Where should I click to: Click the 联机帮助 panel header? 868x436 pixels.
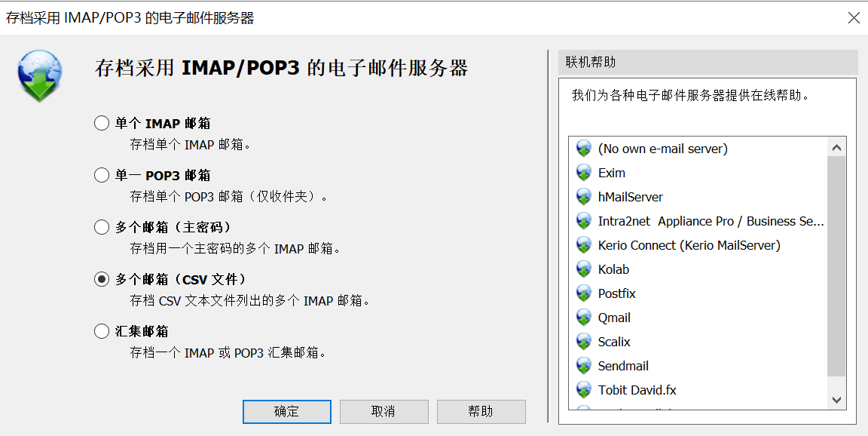pos(708,62)
